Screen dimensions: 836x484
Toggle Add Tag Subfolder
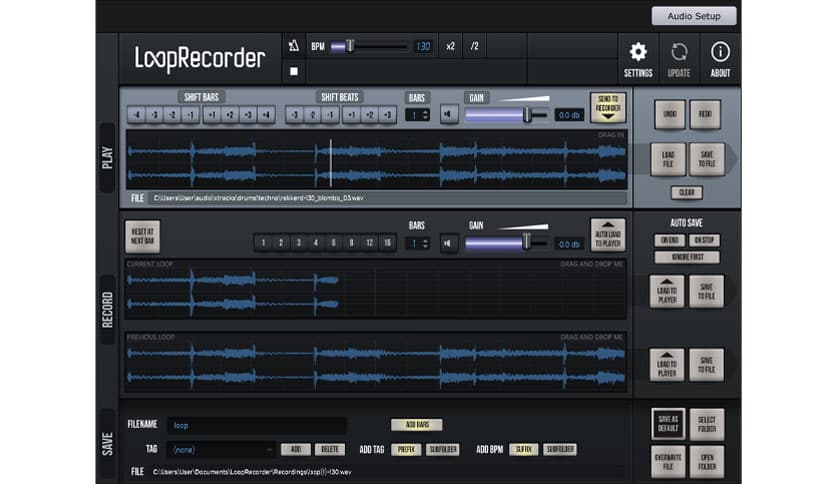pyautogui.click(x=443, y=450)
